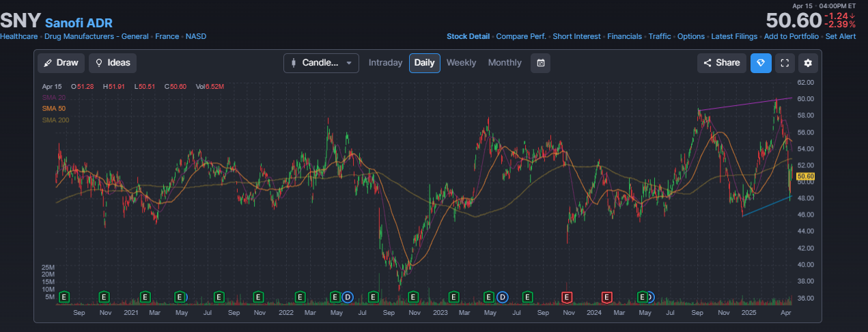868x332 pixels.
Task: Click the green E earnings marker above Sep 2020
Action: point(65,296)
